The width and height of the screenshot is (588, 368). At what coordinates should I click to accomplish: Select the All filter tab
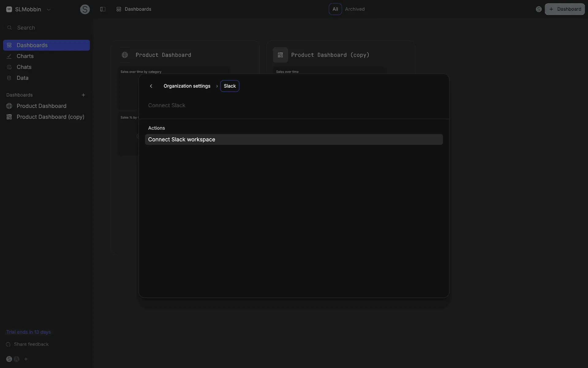click(x=335, y=9)
